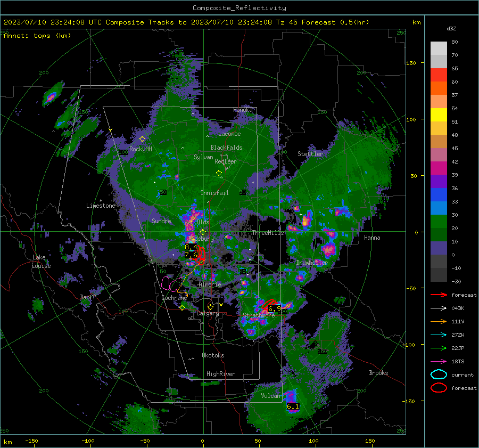
Task: Click the 0 tick on the right axis
Action: (416, 232)
